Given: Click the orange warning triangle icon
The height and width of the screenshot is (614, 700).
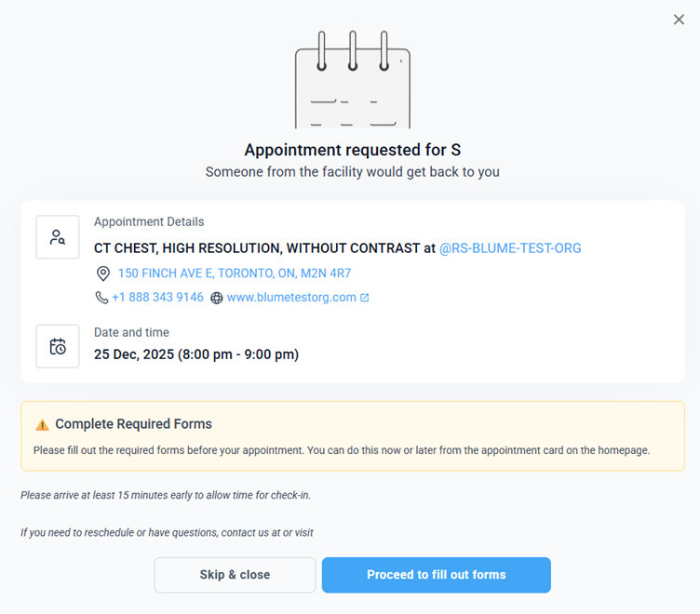Looking at the screenshot, I should coord(42,425).
